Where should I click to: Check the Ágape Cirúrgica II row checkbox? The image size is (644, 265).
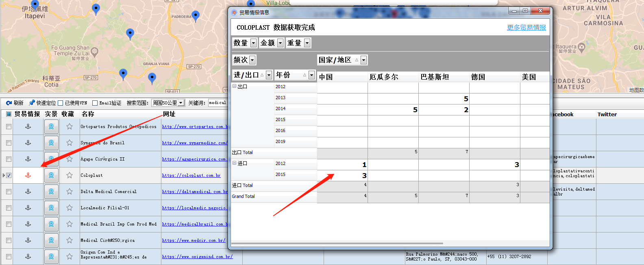point(9,159)
